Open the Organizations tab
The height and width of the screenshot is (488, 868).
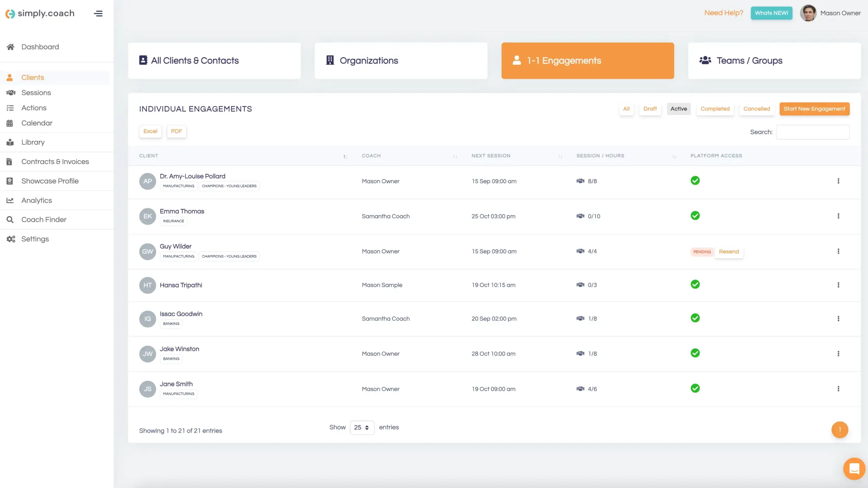tap(401, 61)
